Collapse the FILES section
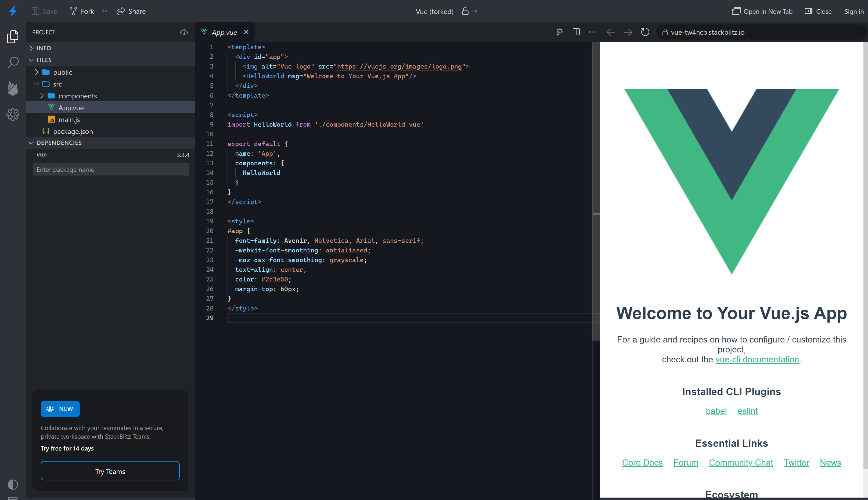Screen dimensions: 868x500 click(x=110, y=60)
